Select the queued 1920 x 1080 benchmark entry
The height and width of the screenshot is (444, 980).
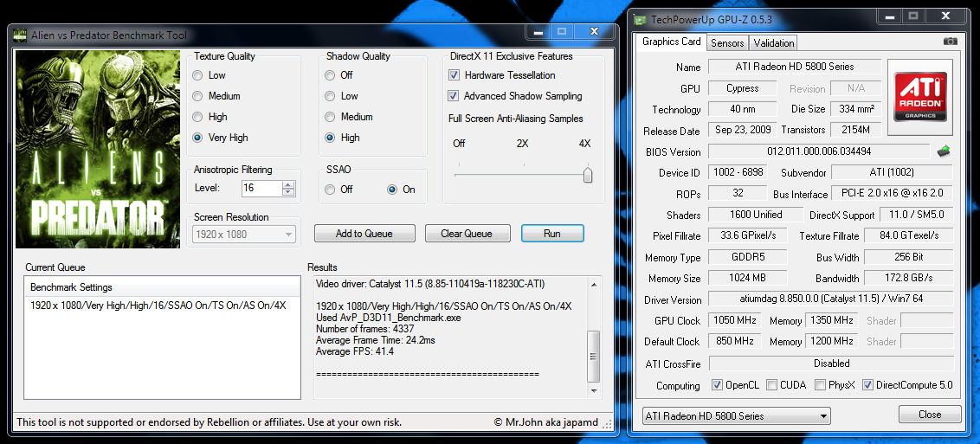click(163, 306)
